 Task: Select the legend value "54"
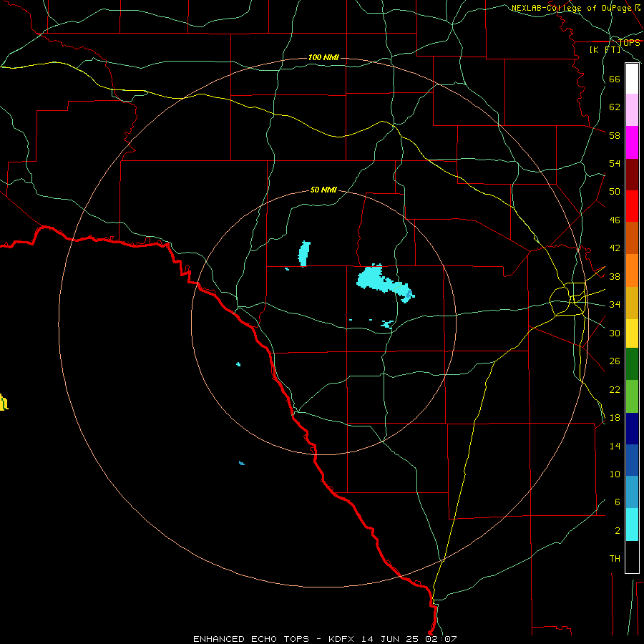[615, 163]
